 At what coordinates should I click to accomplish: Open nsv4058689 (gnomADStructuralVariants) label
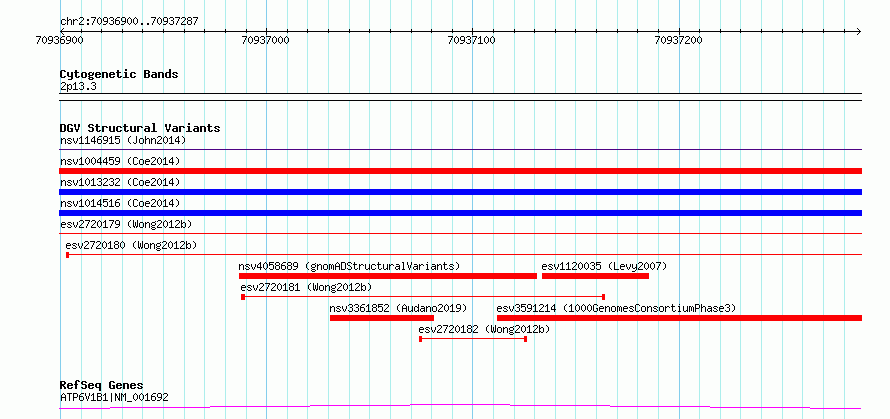click(x=349, y=266)
